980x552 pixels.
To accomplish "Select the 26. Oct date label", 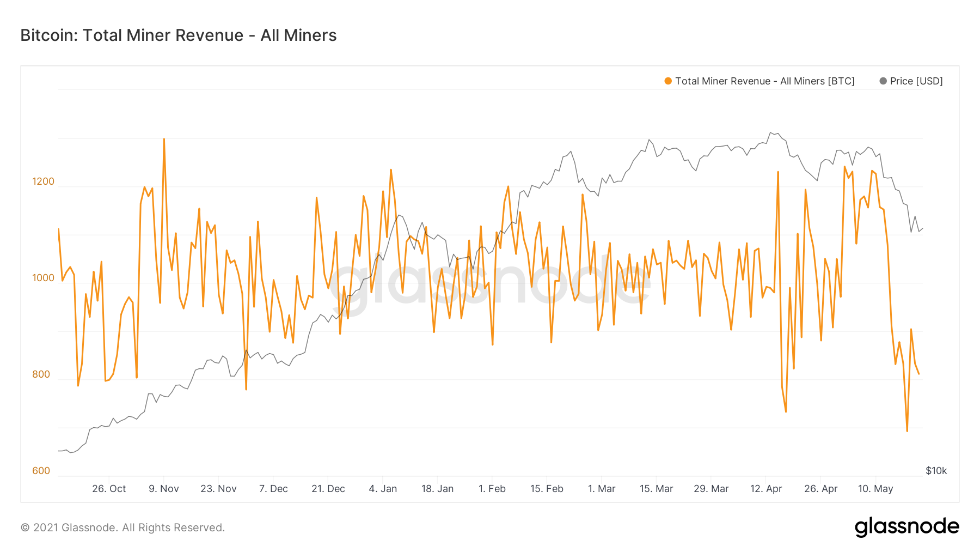I will tap(109, 489).
